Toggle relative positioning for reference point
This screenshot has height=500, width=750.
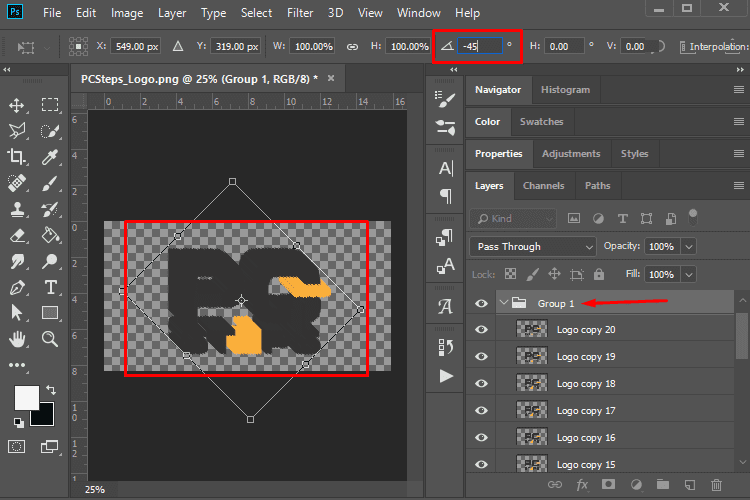tap(178, 46)
